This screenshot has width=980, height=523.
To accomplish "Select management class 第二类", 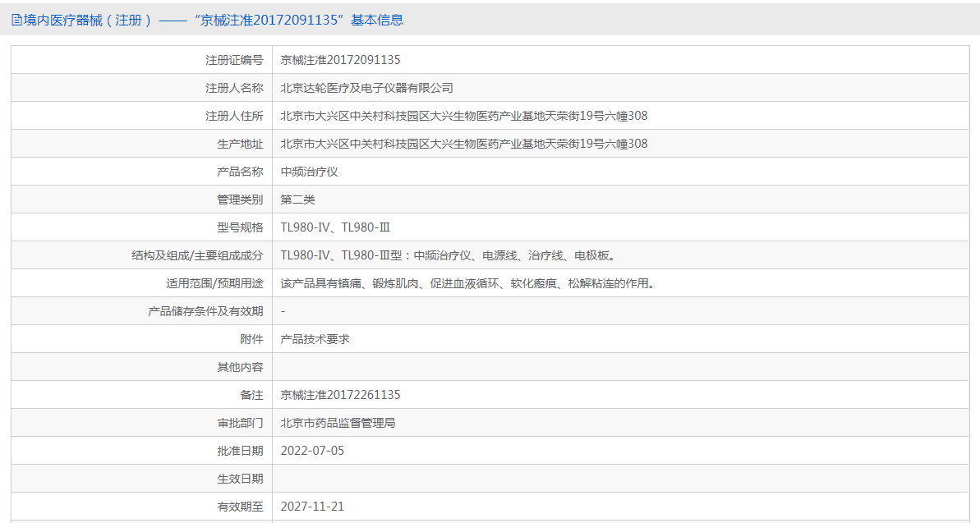I will click(x=298, y=200).
